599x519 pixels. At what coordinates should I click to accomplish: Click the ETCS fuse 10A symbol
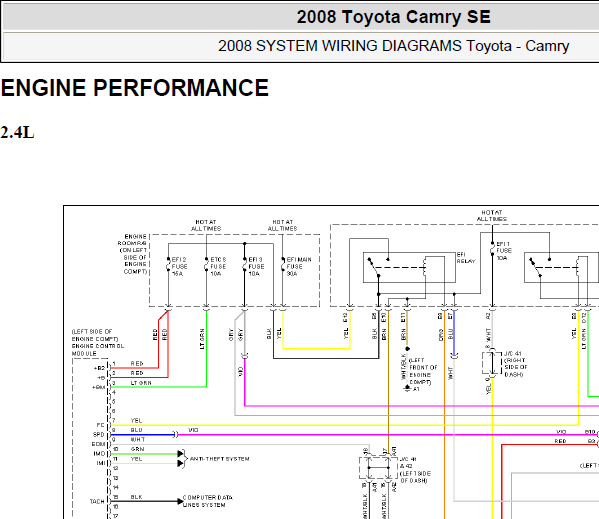[x=206, y=264]
